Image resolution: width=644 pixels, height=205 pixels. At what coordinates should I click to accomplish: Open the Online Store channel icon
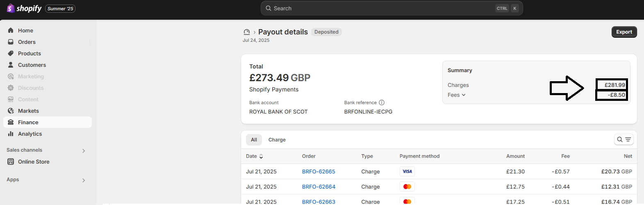click(x=11, y=162)
